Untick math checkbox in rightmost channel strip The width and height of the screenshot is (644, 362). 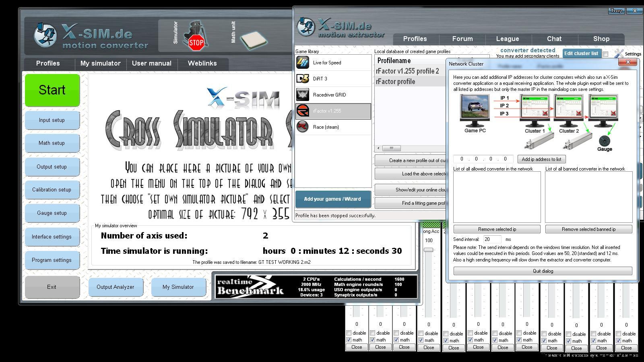[619, 341]
